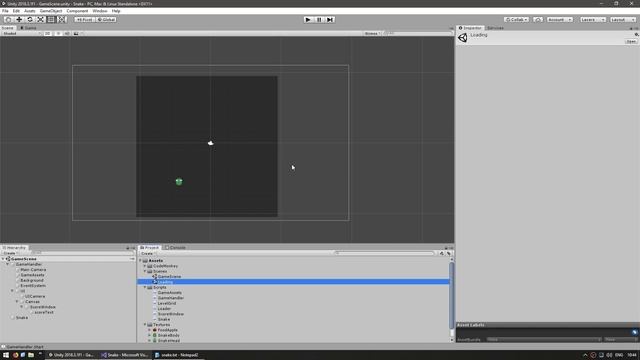Toggle 2D mode in Scene view
The height and width of the screenshot is (360, 640).
(x=48, y=33)
